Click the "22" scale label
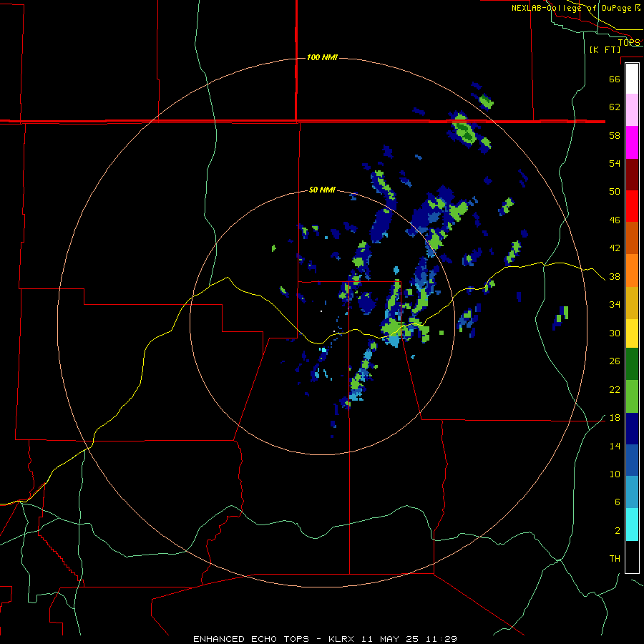Screen dimensions: 644x644 (x=615, y=389)
